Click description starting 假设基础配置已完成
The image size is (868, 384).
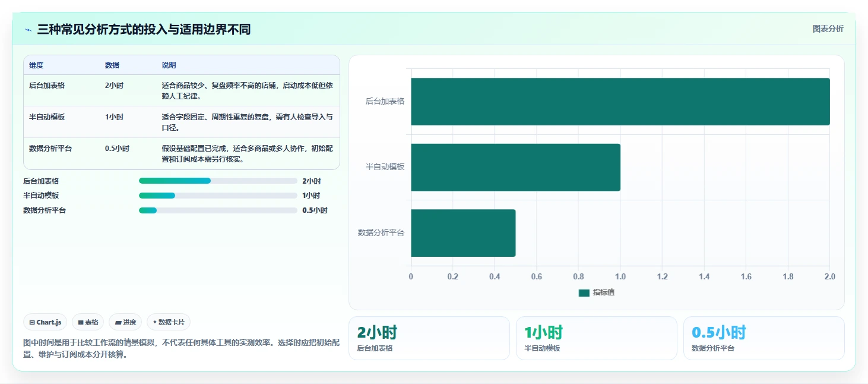[248, 154]
